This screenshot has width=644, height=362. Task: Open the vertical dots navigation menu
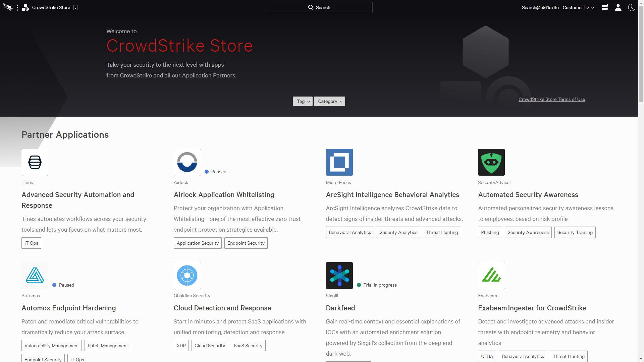[17, 7]
